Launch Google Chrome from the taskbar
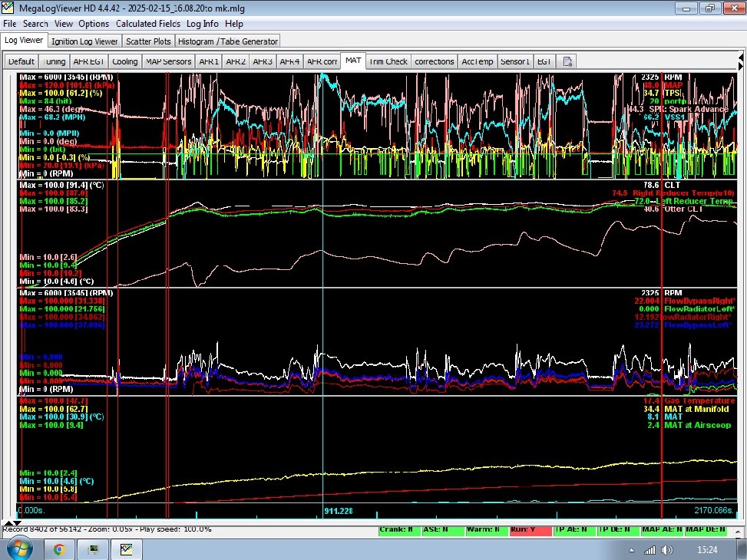The height and width of the screenshot is (560, 747). coord(59,548)
